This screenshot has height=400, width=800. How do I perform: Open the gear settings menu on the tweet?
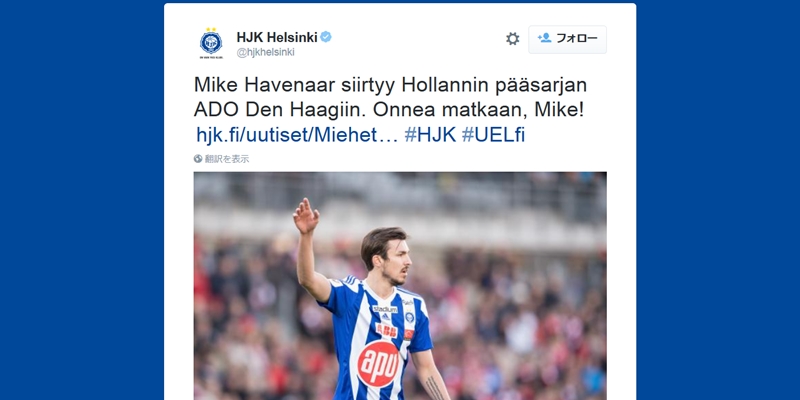tap(512, 39)
